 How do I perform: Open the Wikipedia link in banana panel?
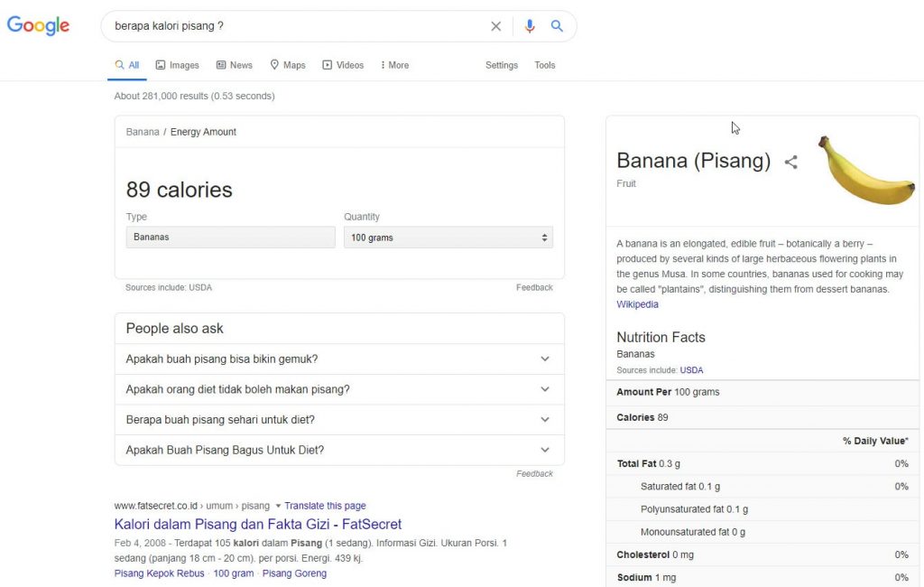pyautogui.click(x=637, y=304)
